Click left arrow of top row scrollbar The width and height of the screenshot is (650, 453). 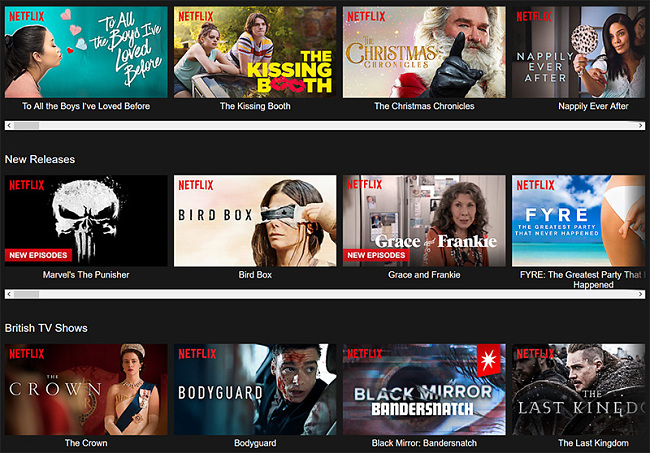click(x=9, y=125)
